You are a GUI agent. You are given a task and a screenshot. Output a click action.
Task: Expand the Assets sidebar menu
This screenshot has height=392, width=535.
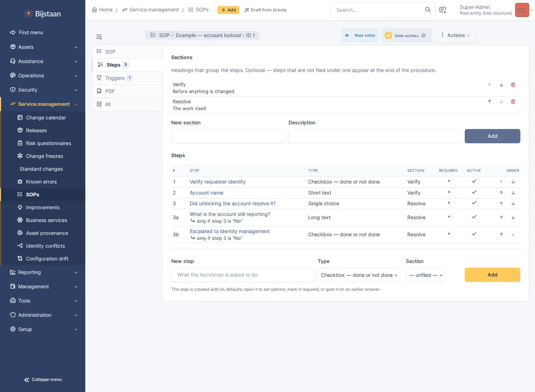pos(43,47)
